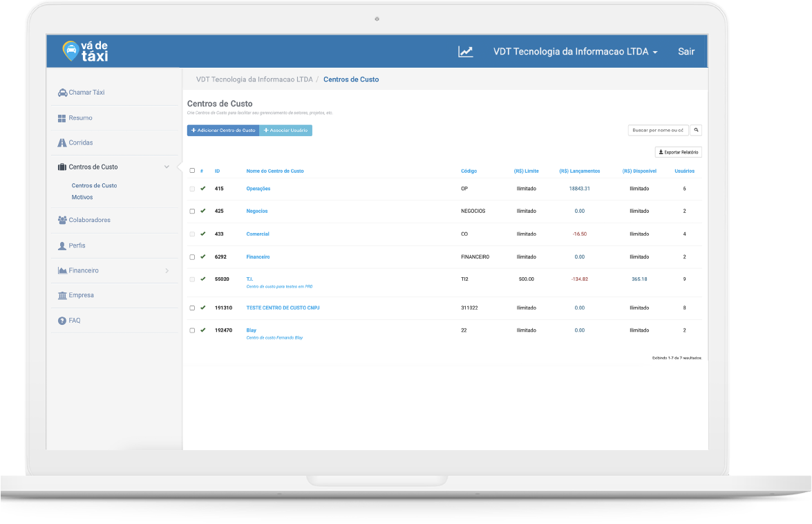Open Corridas in the sidebar
This screenshot has height=524, width=812.
point(81,143)
